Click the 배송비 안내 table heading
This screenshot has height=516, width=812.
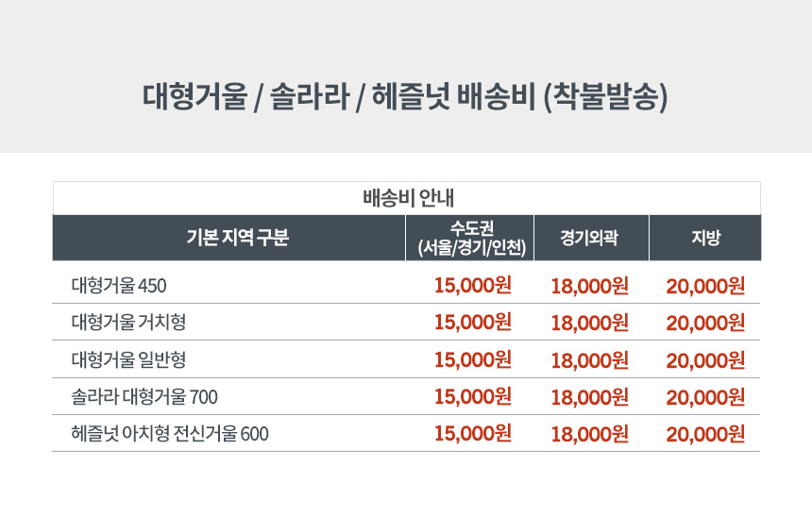(x=407, y=199)
